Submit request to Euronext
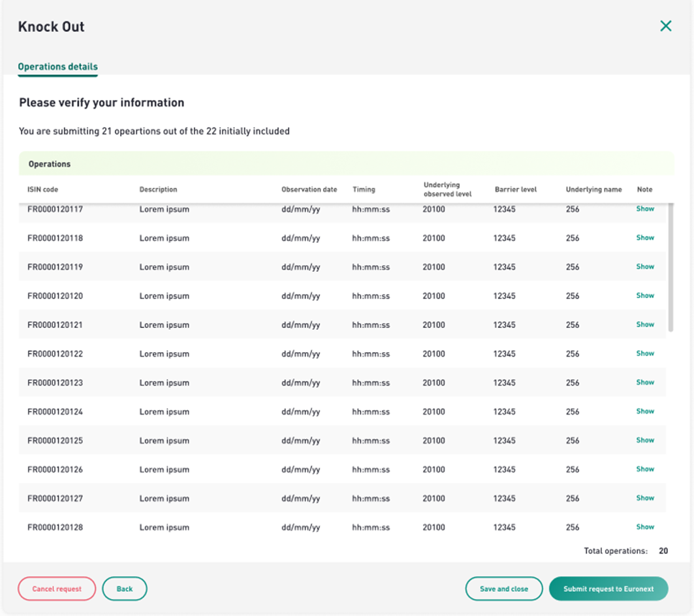The height and width of the screenshot is (616, 694). point(608,589)
